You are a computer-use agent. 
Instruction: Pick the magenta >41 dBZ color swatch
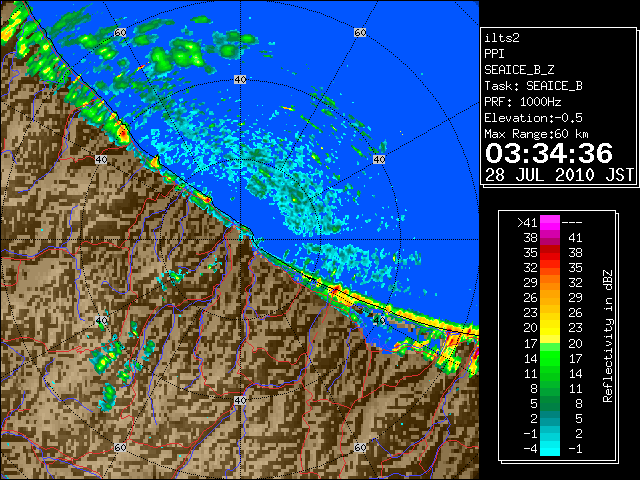[550, 223]
